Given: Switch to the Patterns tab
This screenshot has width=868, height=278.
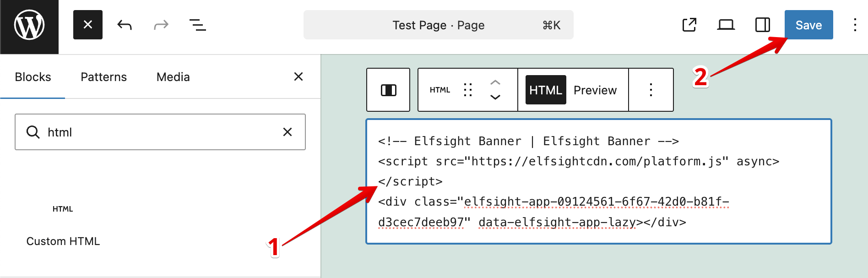Looking at the screenshot, I should (x=103, y=77).
